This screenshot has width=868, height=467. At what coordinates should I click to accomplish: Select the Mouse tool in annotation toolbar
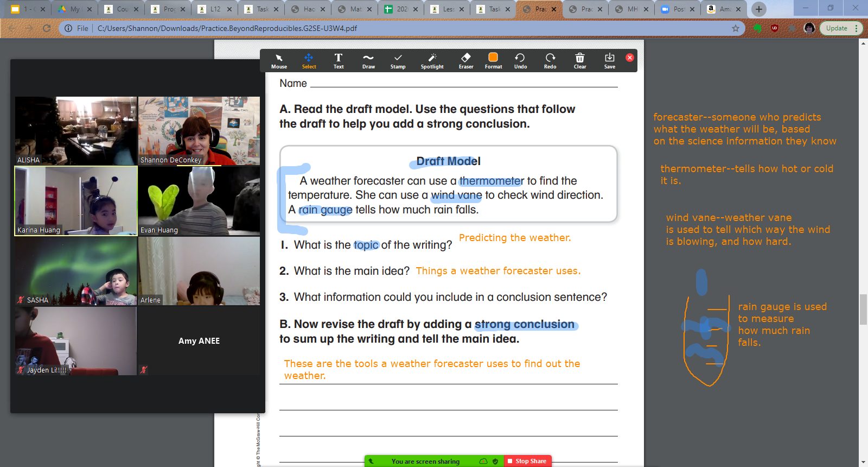279,61
